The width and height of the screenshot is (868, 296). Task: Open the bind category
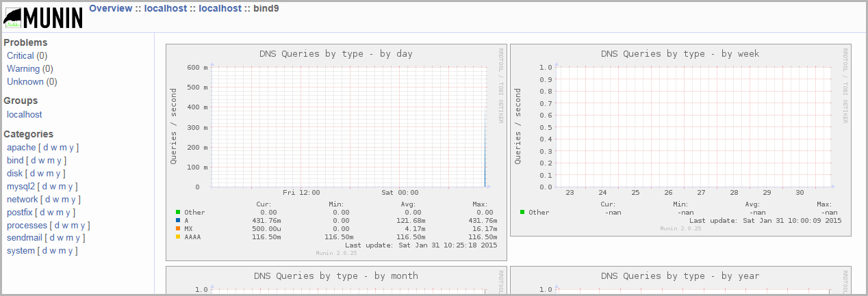[15, 161]
